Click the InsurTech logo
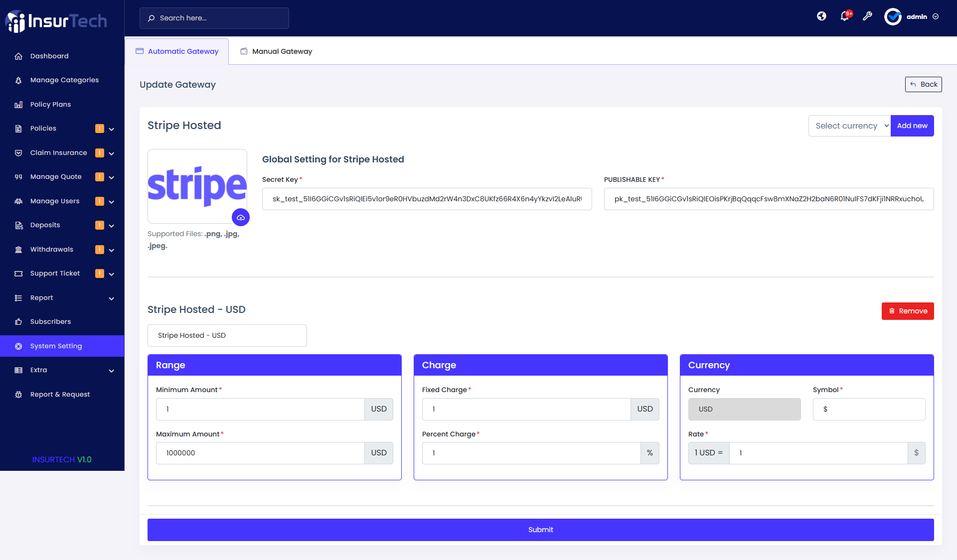 pyautogui.click(x=56, y=21)
